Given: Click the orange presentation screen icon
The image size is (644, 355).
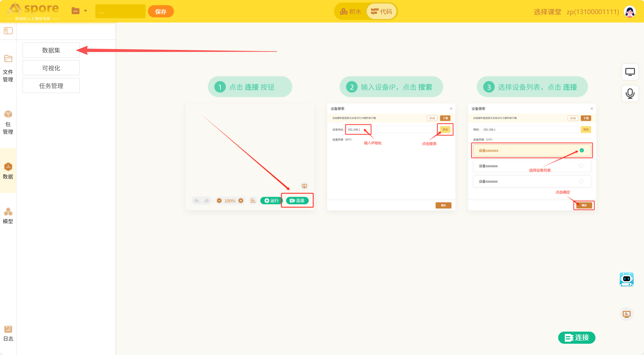Looking at the screenshot, I should coord(626,314).
